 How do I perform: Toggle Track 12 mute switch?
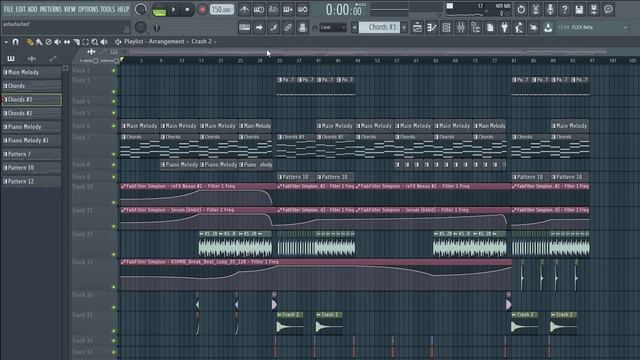coord(114,254)
